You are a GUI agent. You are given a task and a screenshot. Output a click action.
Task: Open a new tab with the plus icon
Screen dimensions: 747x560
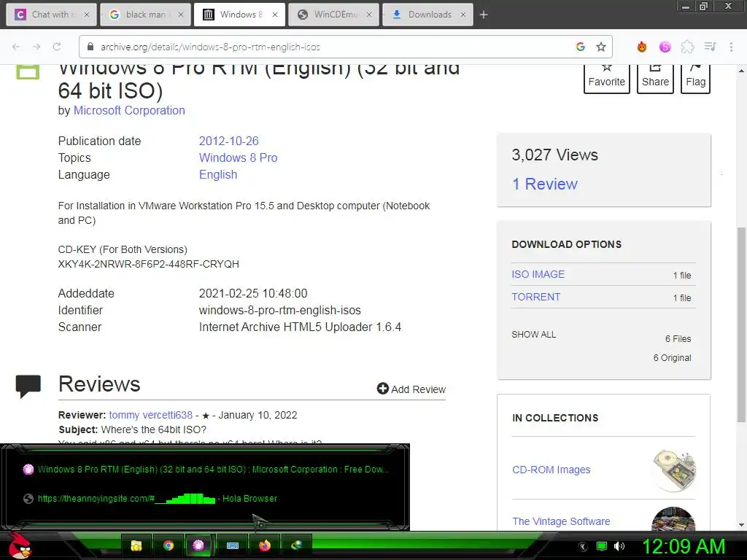pos(484,15)
